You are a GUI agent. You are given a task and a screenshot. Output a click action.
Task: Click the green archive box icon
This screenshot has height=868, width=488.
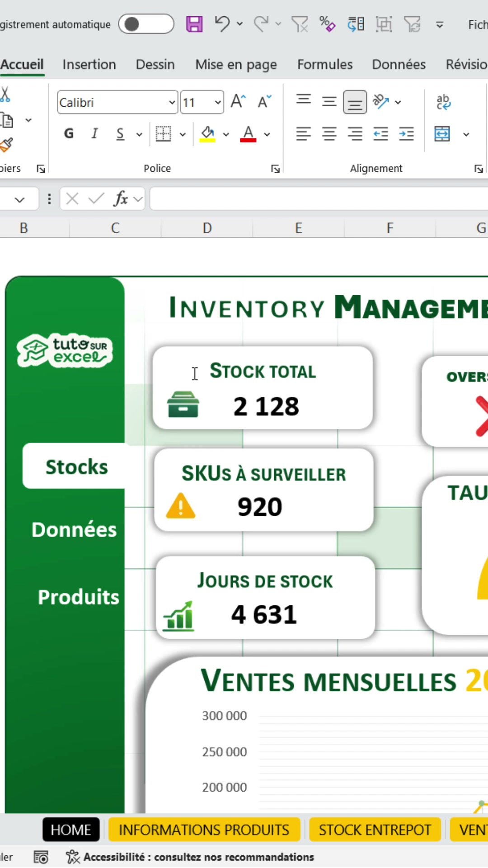point(183,404)
